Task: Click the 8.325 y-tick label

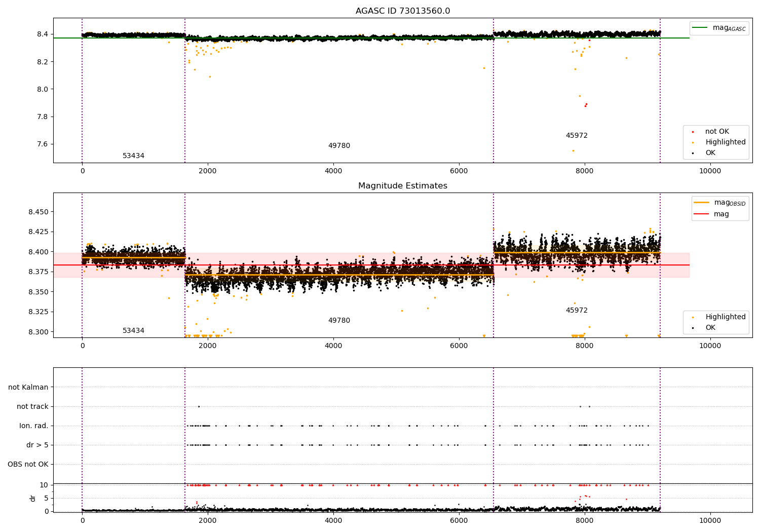Action: (39, 312)
